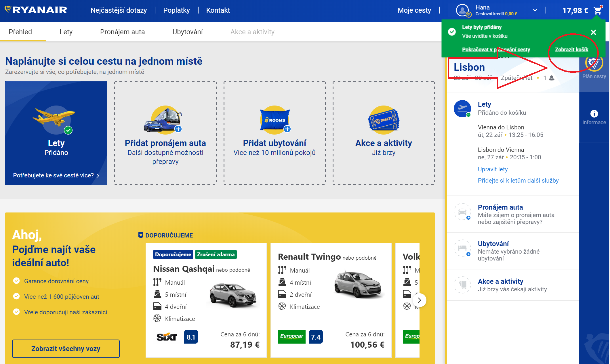610x364 pixels.
Task: Click the TICKETS icon for activities
Action: pos(384,120)
